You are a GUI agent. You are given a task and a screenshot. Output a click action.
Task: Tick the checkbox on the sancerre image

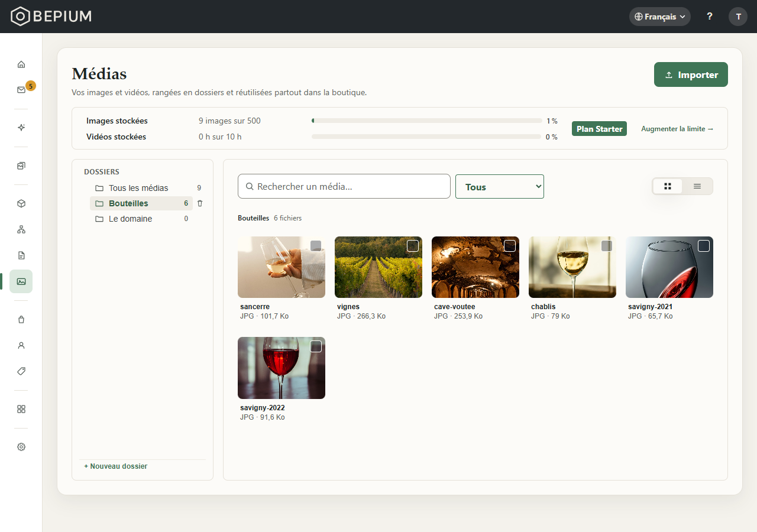316,246
